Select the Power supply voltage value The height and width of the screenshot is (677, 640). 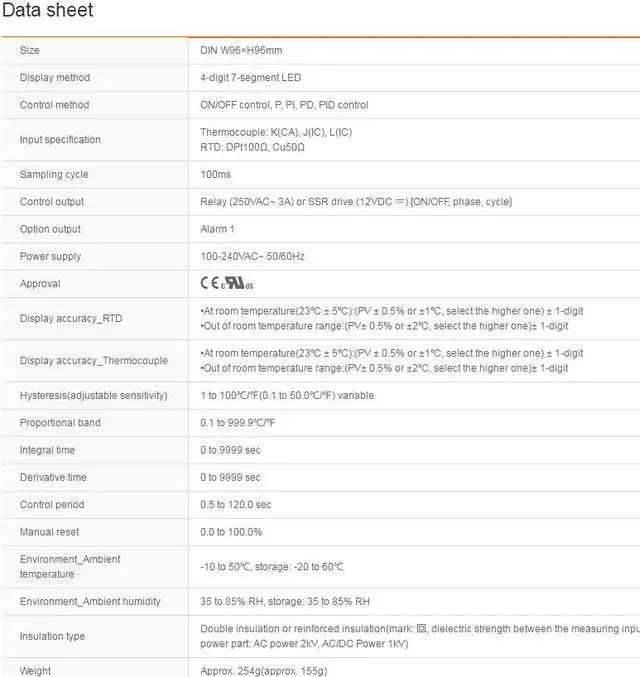(x=252, y=257)
